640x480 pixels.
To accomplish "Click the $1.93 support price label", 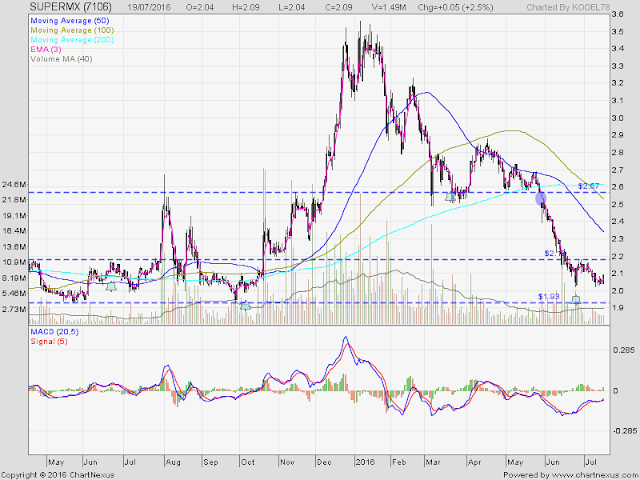I will (548, 296).
